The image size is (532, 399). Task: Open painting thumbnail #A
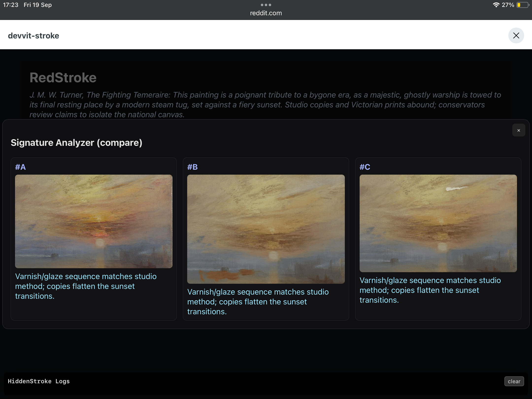94,221
